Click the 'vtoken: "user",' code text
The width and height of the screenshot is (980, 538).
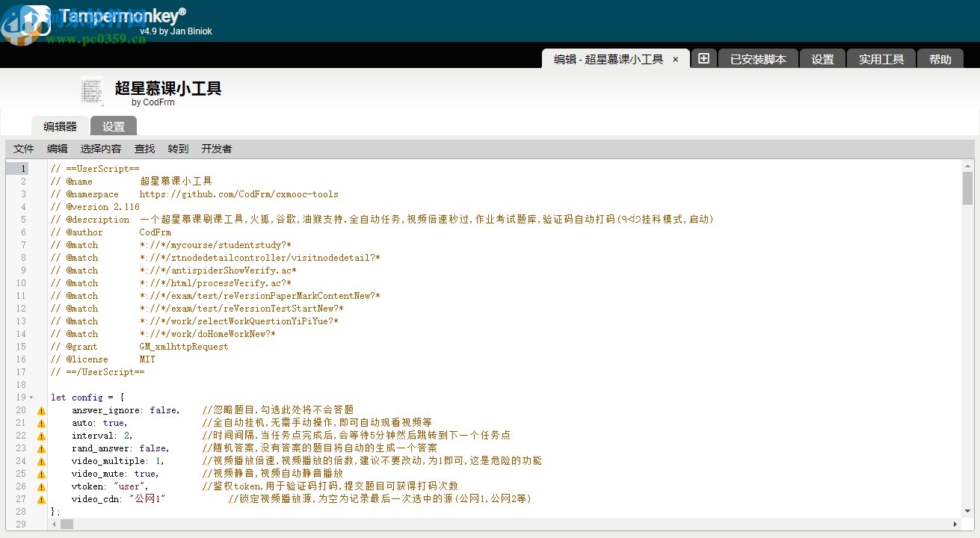(110, 486)
